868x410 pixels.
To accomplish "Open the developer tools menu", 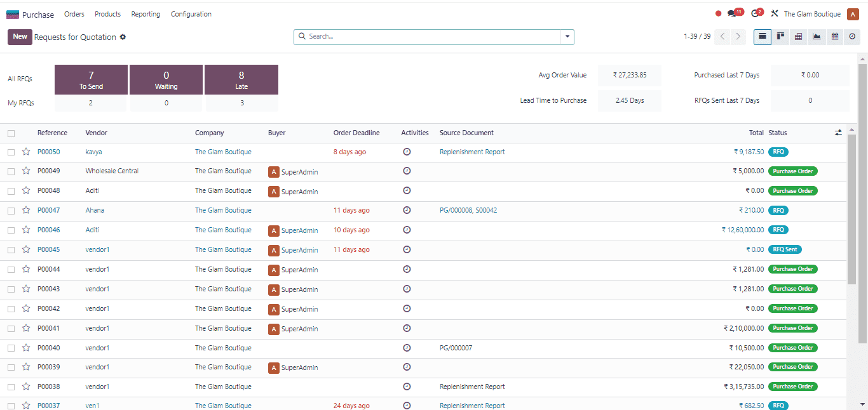I will [x=775, y=13].
